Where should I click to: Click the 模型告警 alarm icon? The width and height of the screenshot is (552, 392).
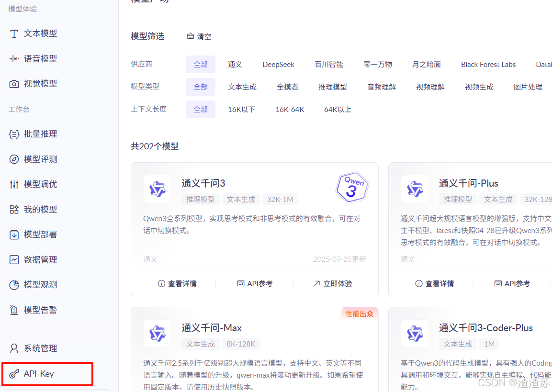(14, 310)
